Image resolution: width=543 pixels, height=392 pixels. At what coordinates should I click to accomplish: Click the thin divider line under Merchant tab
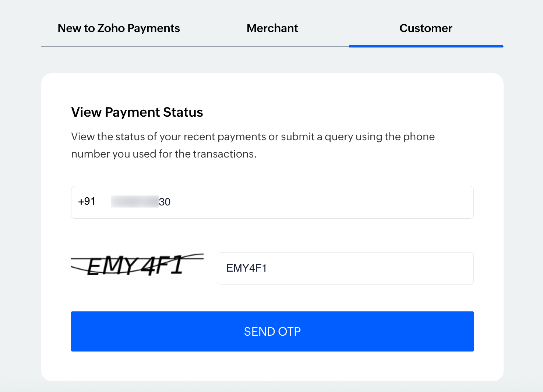[272, 46]
